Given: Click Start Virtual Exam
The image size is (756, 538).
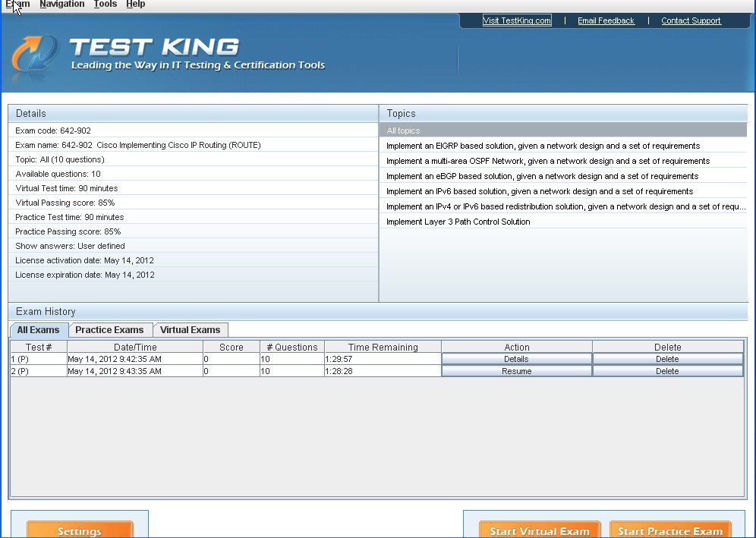Looking at the screenshot, I should [540, 530].
